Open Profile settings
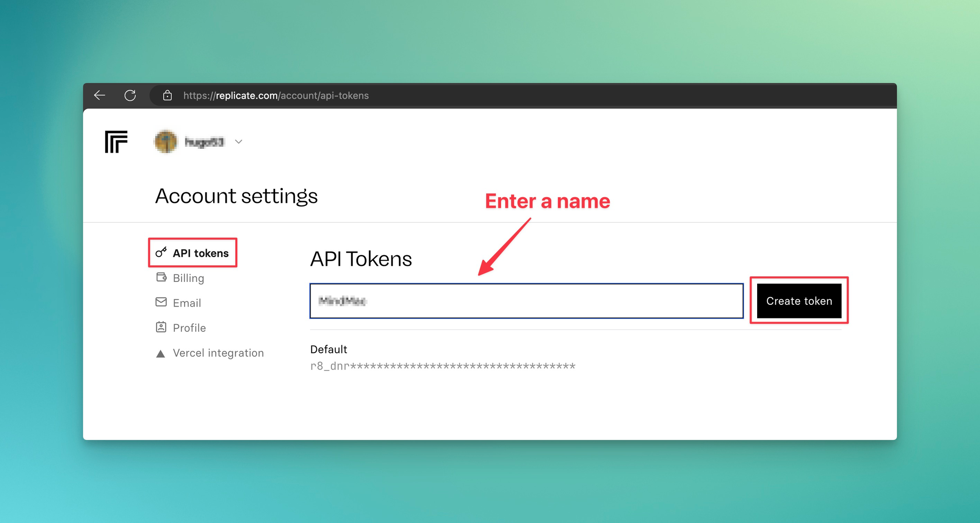 pyautogui.click(x=189, y=328)
